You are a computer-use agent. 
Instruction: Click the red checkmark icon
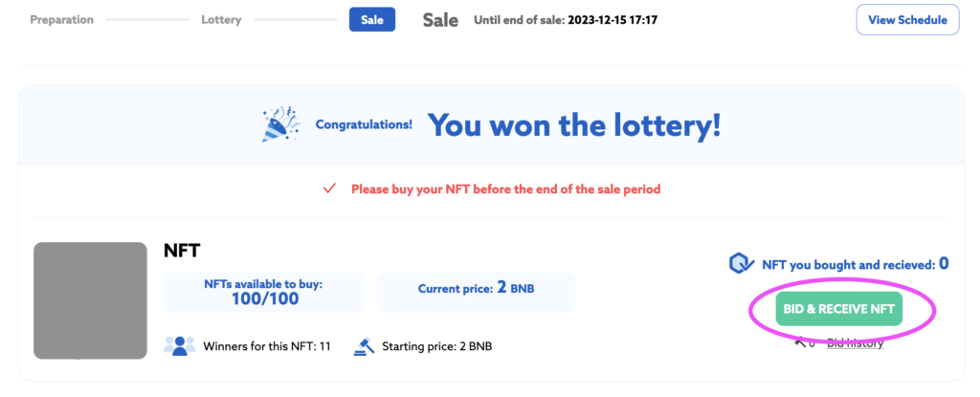click(x=330, y=188)
